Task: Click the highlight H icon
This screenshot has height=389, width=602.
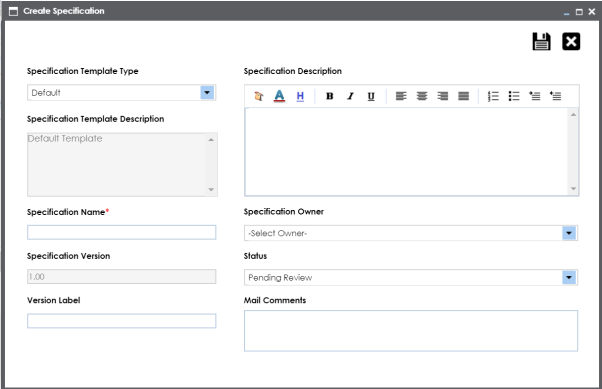Action: (300, 96)
